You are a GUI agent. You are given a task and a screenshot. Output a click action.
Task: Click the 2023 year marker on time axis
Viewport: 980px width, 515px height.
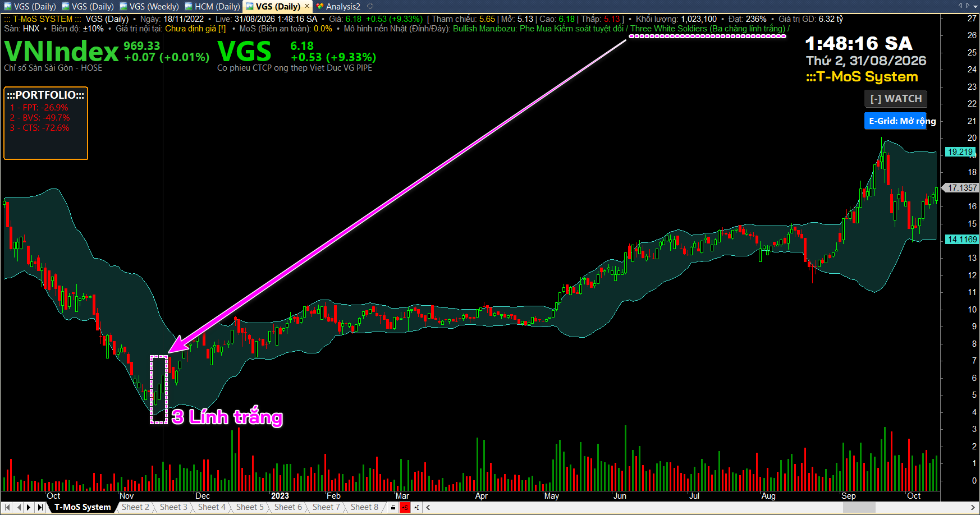(280, 496)
